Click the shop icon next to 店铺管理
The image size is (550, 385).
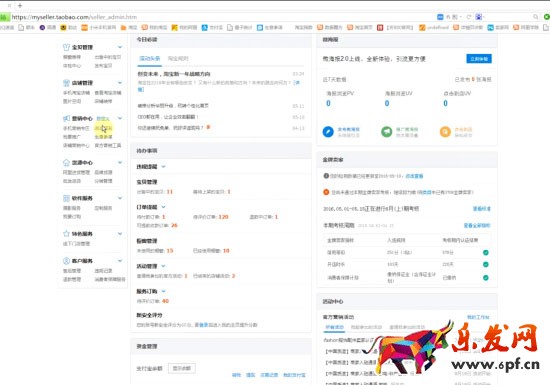point(66,83)
